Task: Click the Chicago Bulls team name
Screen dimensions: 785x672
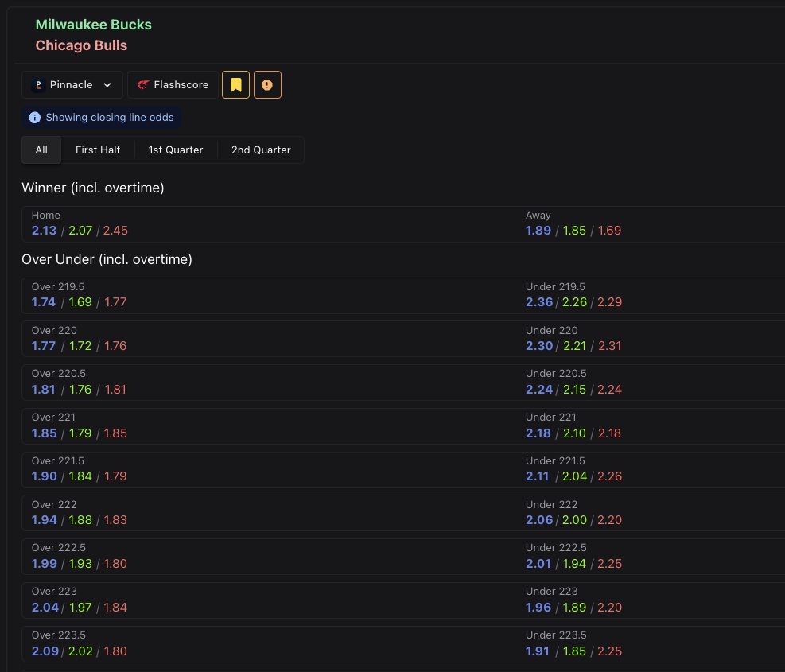Action: point(81,45)
